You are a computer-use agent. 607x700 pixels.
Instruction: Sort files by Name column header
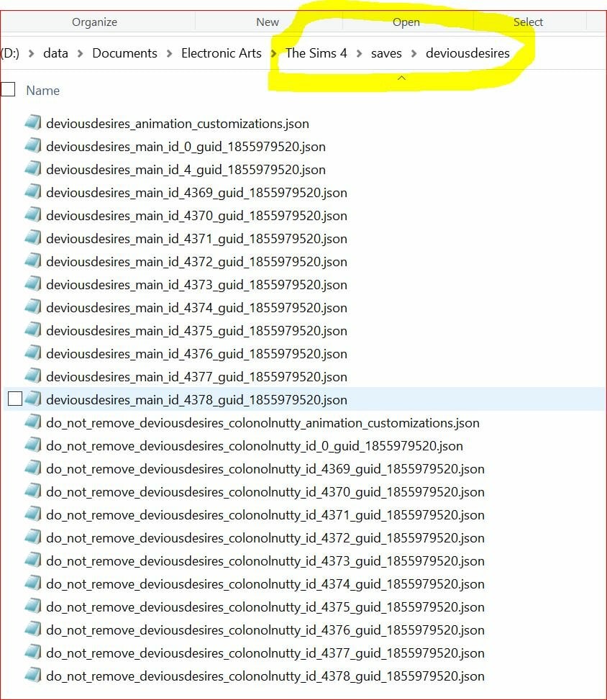point(43,90)
